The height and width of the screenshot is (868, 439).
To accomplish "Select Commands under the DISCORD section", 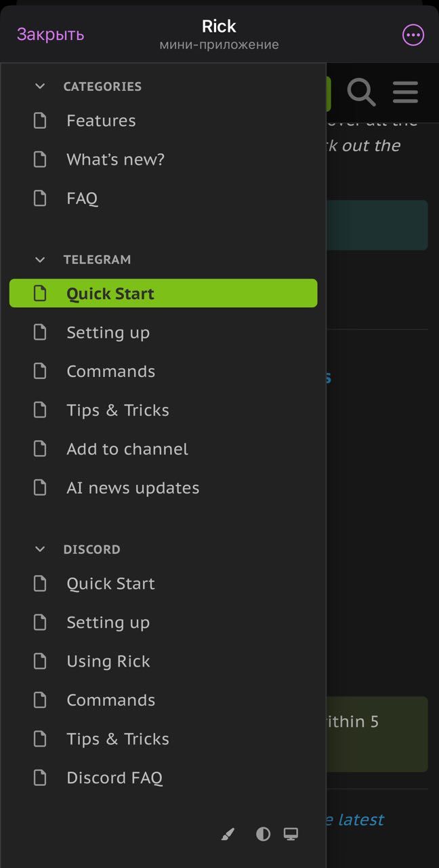I will (x=110, y=700).
